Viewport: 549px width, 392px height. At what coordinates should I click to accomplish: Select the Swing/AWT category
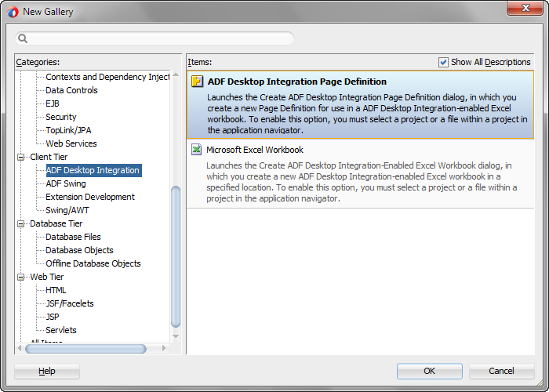click(x=67, y=210)
